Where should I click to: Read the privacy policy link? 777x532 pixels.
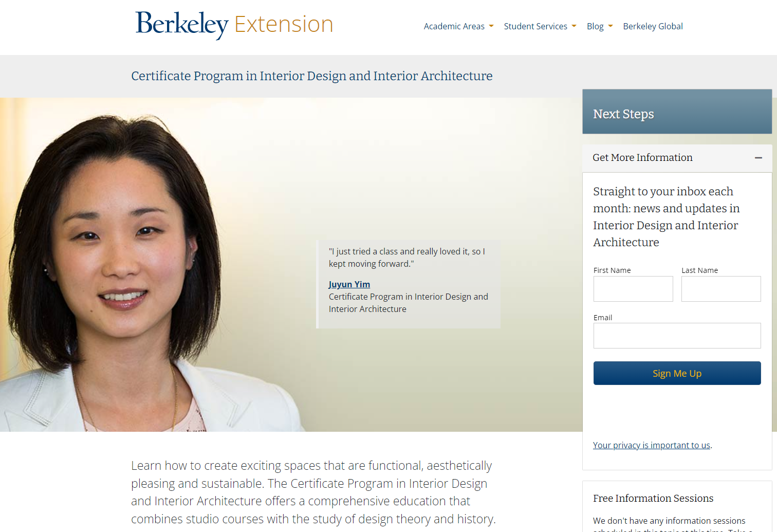click(x=651, y=445)
